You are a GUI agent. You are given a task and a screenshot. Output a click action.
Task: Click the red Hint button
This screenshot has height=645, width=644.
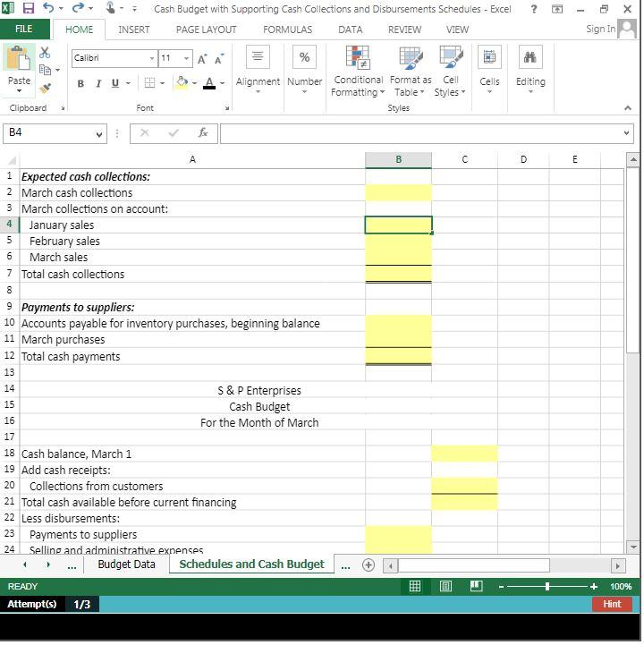point(612,604)
